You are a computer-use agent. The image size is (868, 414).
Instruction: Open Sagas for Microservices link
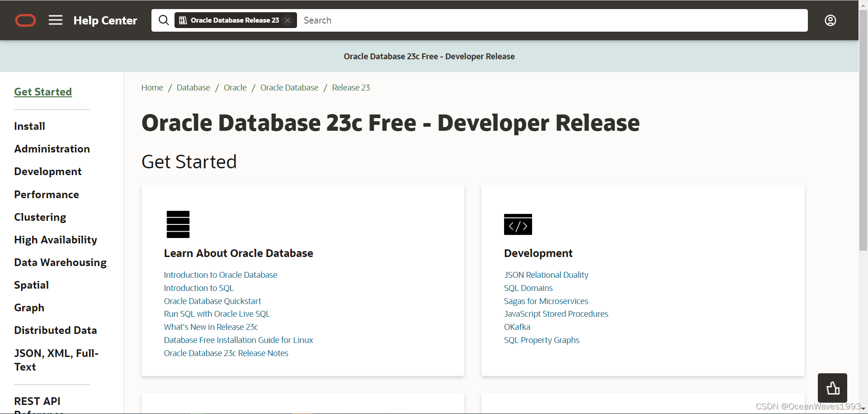pyautogui.click(x=546, y=301)
